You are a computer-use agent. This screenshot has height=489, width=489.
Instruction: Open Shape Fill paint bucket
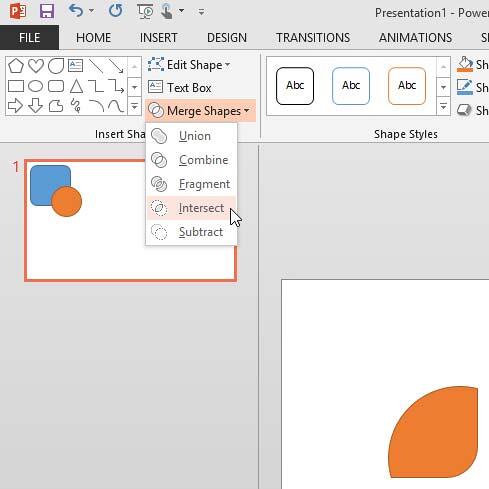tap(465, 64)
